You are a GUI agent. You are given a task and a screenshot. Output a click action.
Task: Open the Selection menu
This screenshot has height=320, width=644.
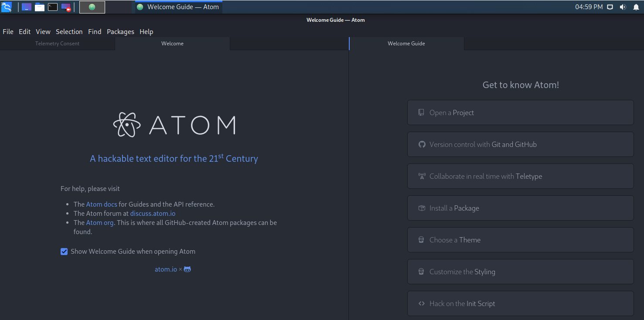[69, 32]
